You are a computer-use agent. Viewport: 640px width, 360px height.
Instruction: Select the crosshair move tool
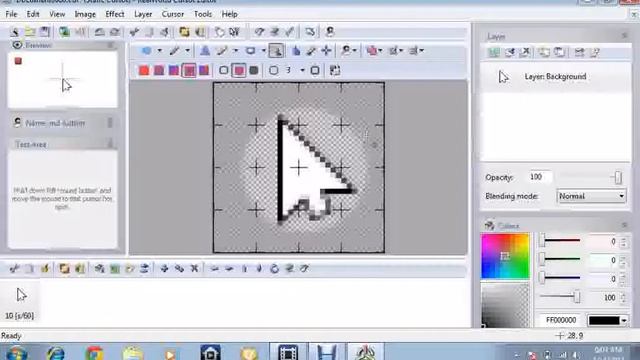[326, 51]
